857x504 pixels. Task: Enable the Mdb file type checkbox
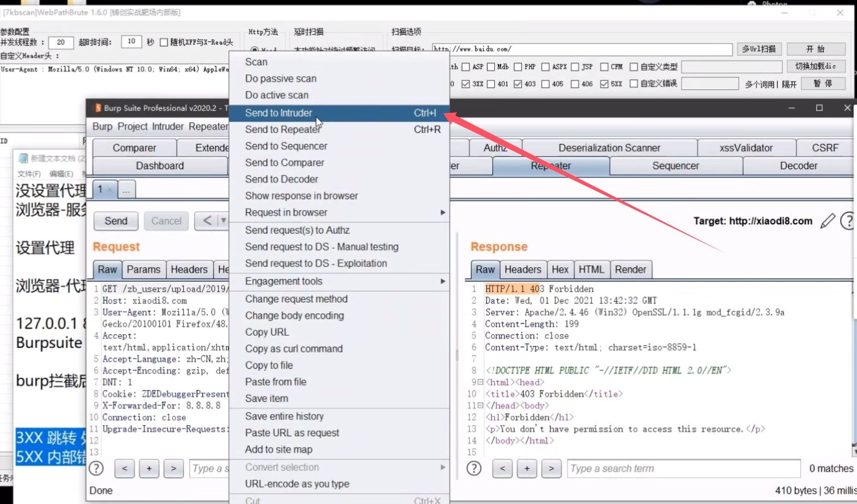pyautogui.click(x=491, y=67)
